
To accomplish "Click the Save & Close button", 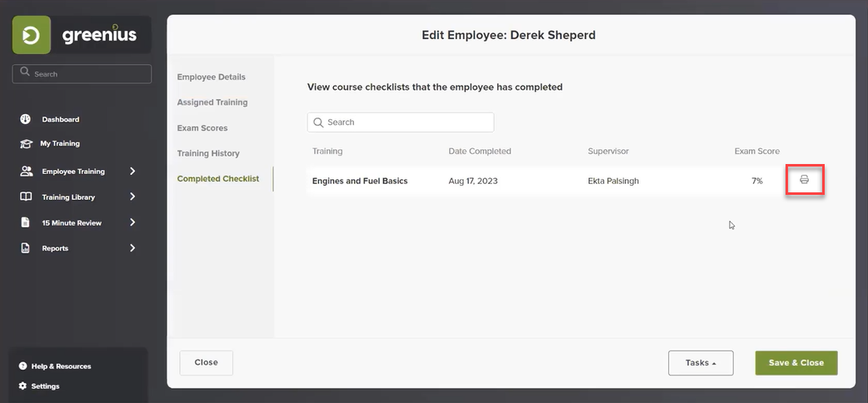I will tap(796, 362).
